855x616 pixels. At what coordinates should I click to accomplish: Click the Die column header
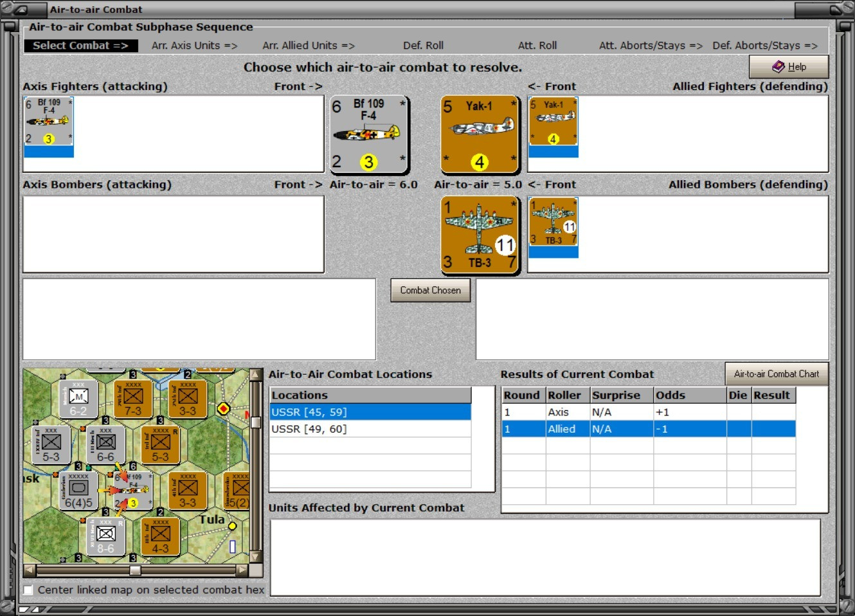(739, 395)
